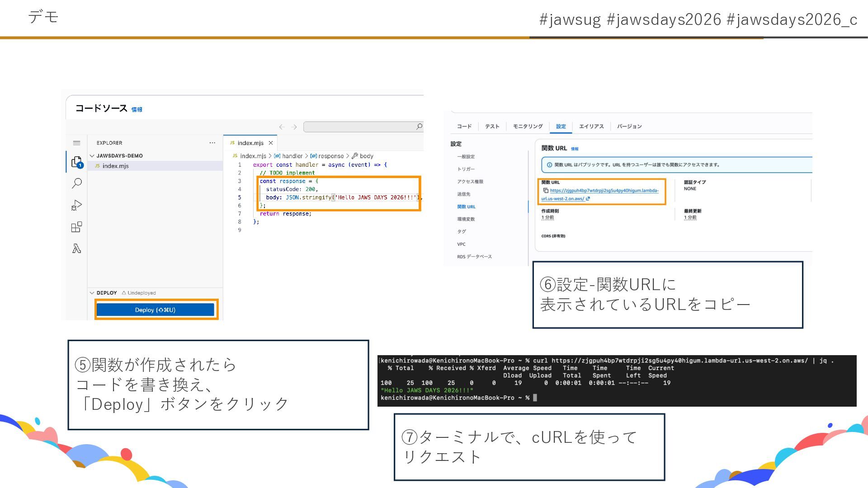This screenshot has height=488, width=868.
Task: Collapse the JAWSDAYS-DEMO folder
Action: point(92,156)
